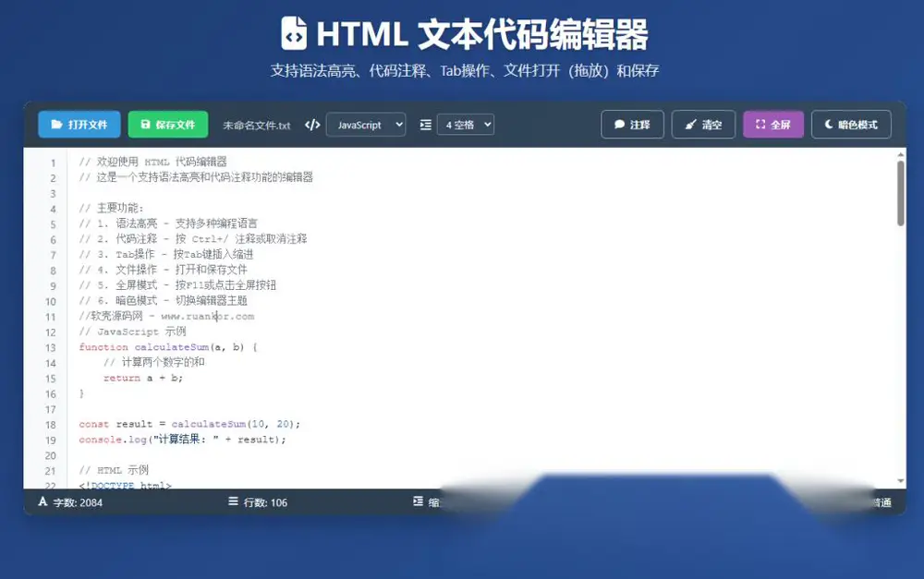Click the text 'function calculateSum(a, b) {'

click(x=168, y=347)
